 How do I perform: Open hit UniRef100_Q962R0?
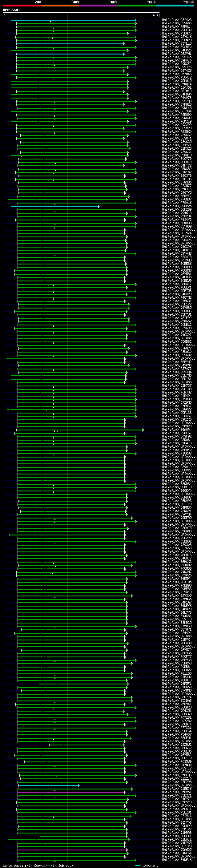[x=177, y=538]
